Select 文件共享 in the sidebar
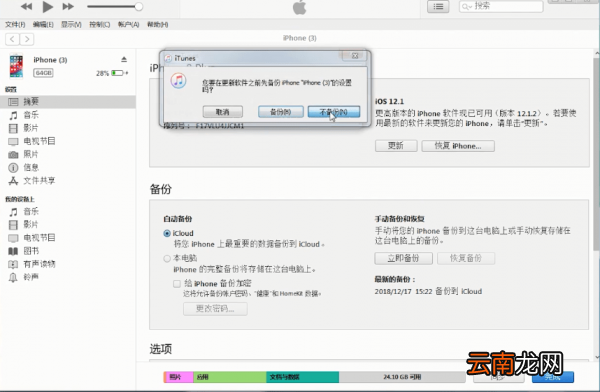Screen dimensions: 600x392 pyautogui.click(x=68, y=181)
